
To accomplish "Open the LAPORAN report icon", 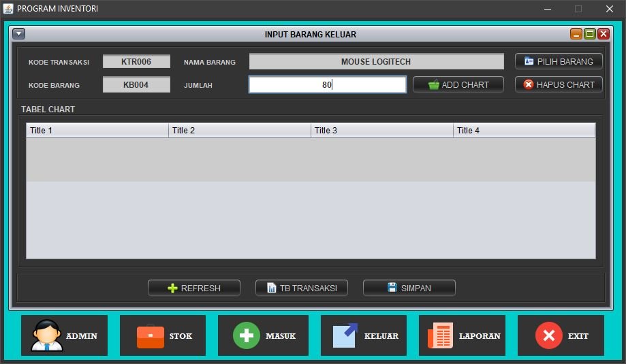I will 441,336.
